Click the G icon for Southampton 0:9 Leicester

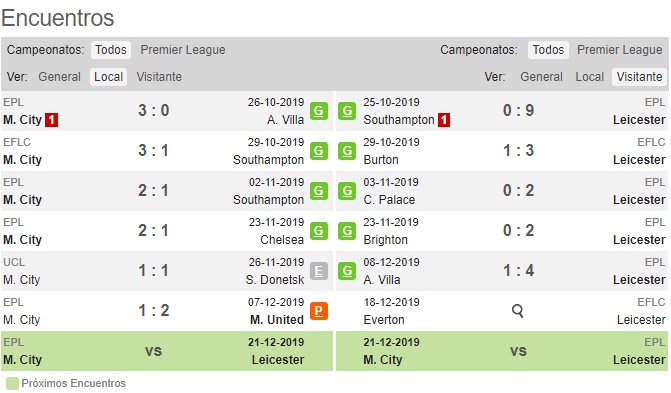pos(347,111)
